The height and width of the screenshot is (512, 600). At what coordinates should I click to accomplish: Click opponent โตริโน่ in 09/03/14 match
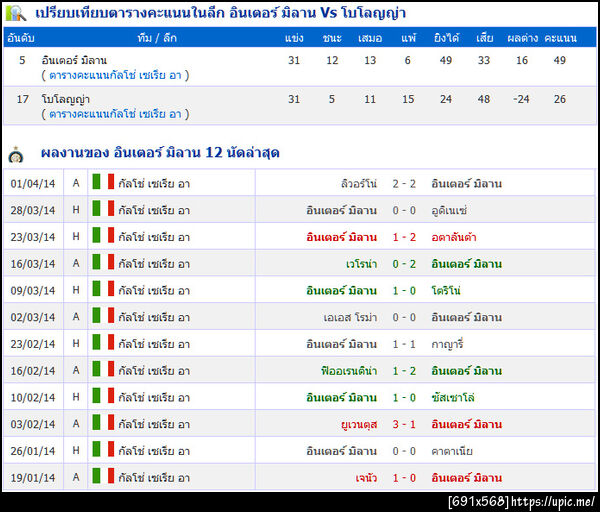pyautogui.click(x=446, y=291)
